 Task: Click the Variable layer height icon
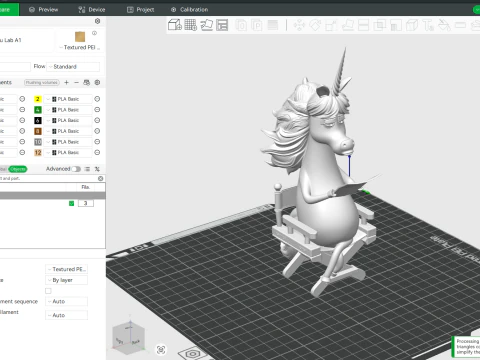coord(273,25)
